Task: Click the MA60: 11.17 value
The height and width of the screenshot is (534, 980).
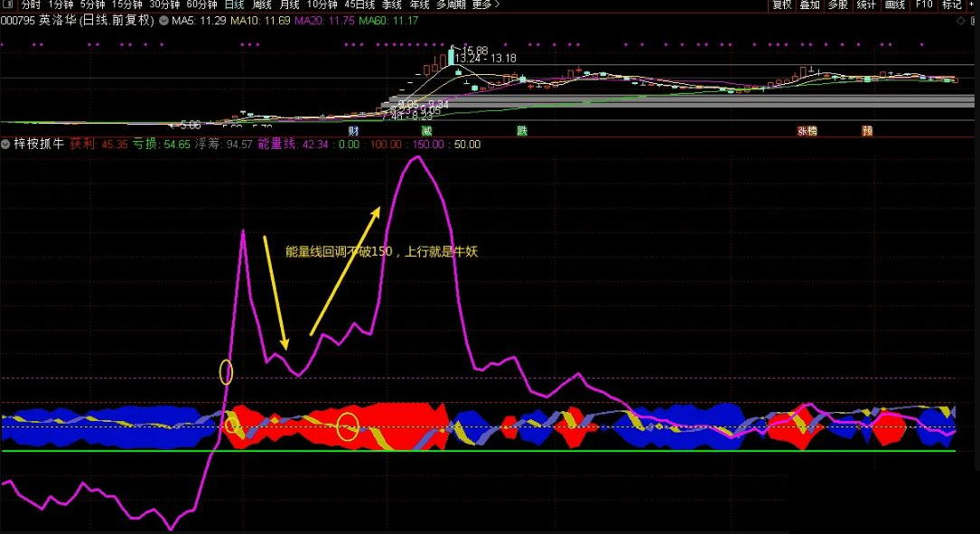Action: [x=388, y=21]
